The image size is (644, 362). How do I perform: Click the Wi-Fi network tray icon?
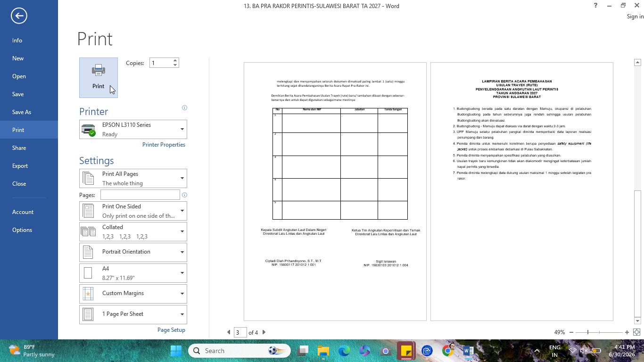573,351
